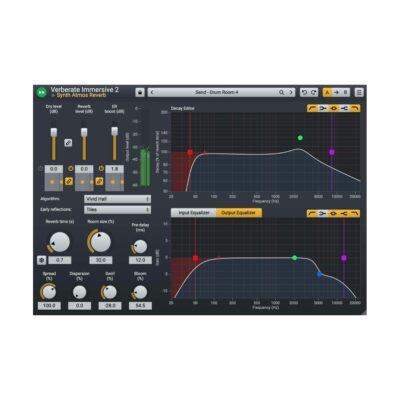The width and height of the screenshot is (400, 400).
Task: Click the Pre-delay value field 12.0
Action: point(140,260)
